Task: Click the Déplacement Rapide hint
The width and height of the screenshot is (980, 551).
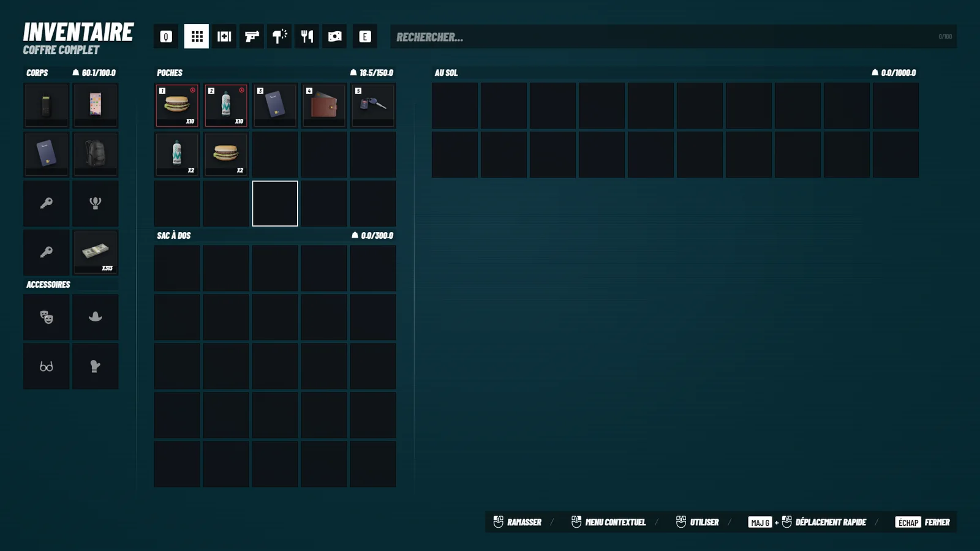Action: 807,522
